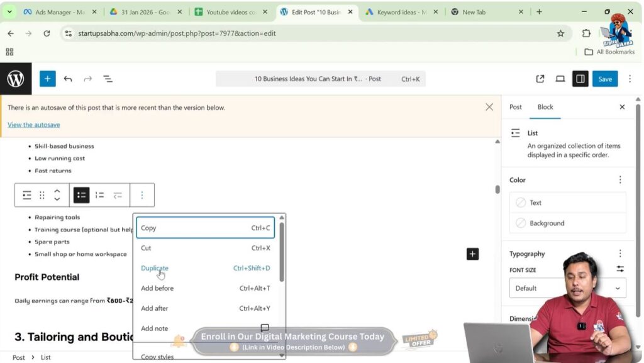Grab the block drag handle dots

[x=42, y=195]
